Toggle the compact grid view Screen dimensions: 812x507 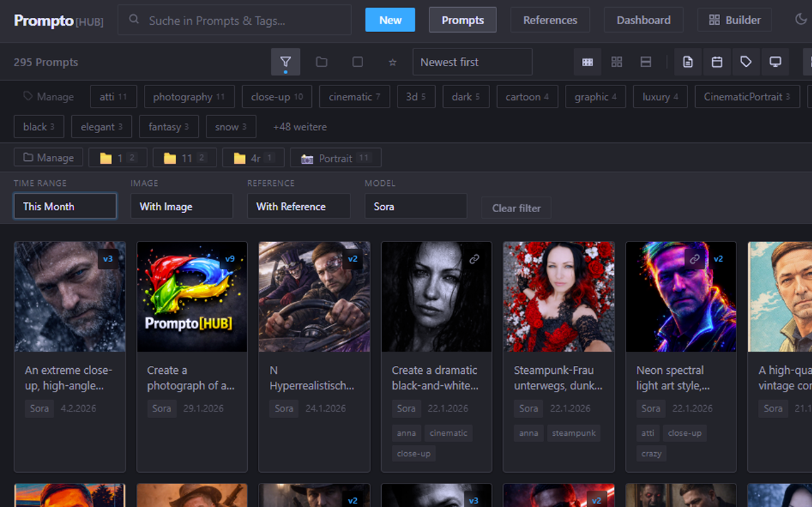[x=588, y=62]
